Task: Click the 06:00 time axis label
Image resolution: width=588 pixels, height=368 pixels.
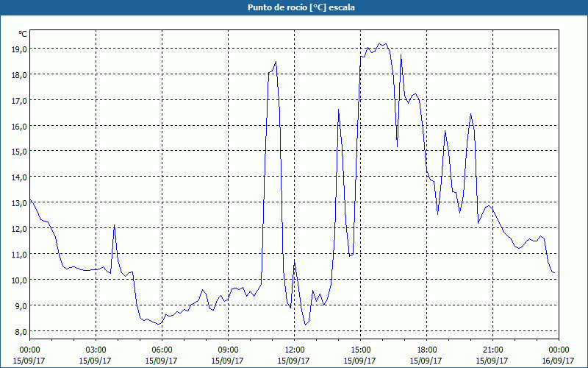Action: pos(162,350)
